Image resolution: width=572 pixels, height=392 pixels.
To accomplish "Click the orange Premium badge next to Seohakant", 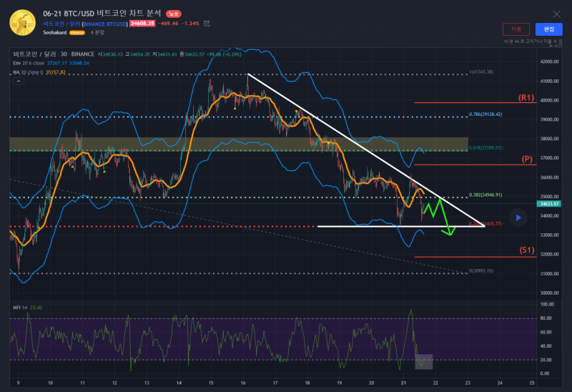I will click(x=77, y=33).
